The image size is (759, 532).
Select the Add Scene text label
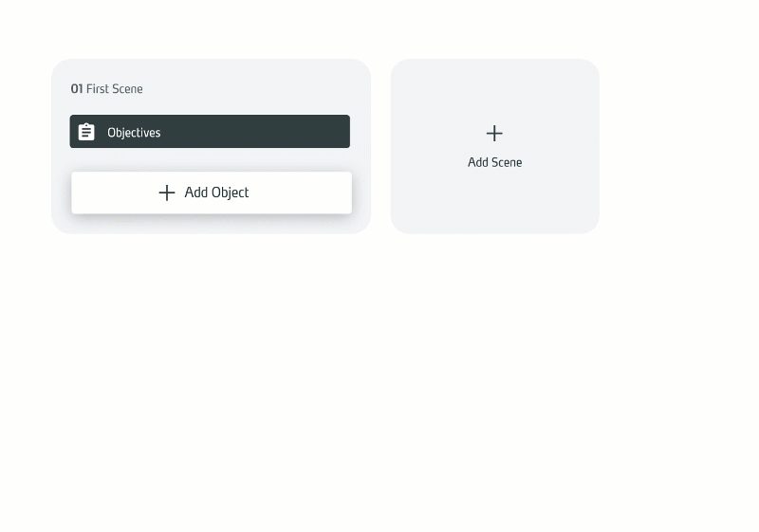point(494,162)
